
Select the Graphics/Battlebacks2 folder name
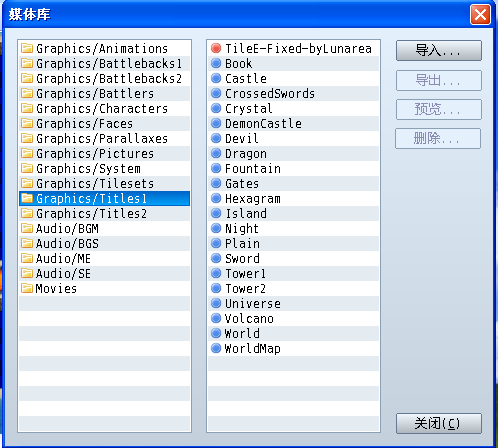pyautogui.click(x=109, y=79)
